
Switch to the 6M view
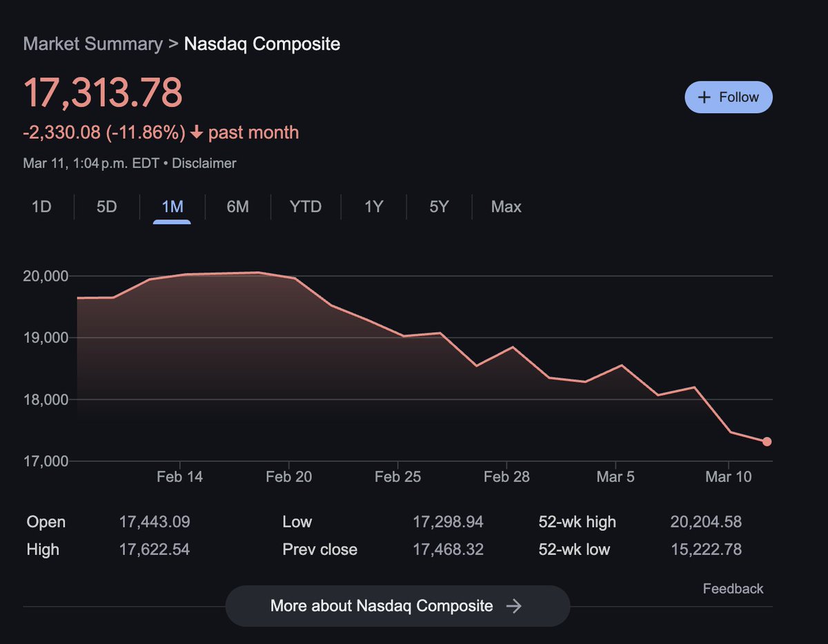point(237,206)
